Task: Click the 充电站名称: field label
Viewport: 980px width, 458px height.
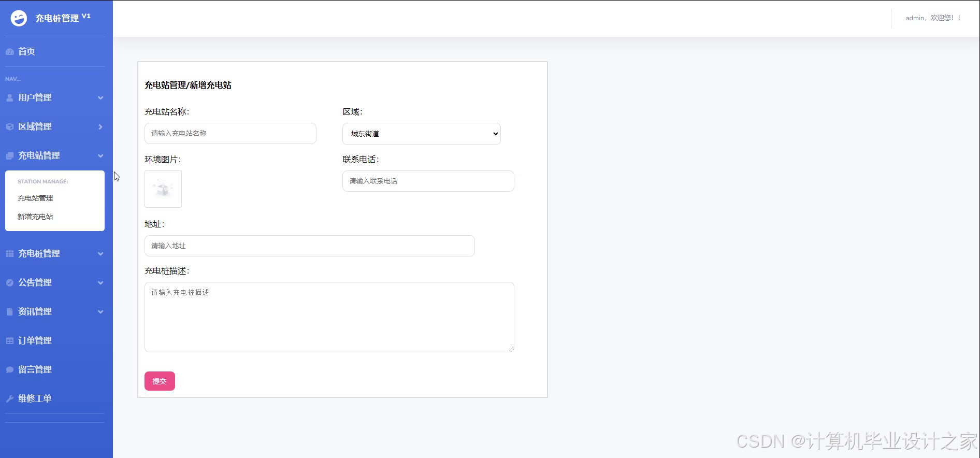Action: 167,111
